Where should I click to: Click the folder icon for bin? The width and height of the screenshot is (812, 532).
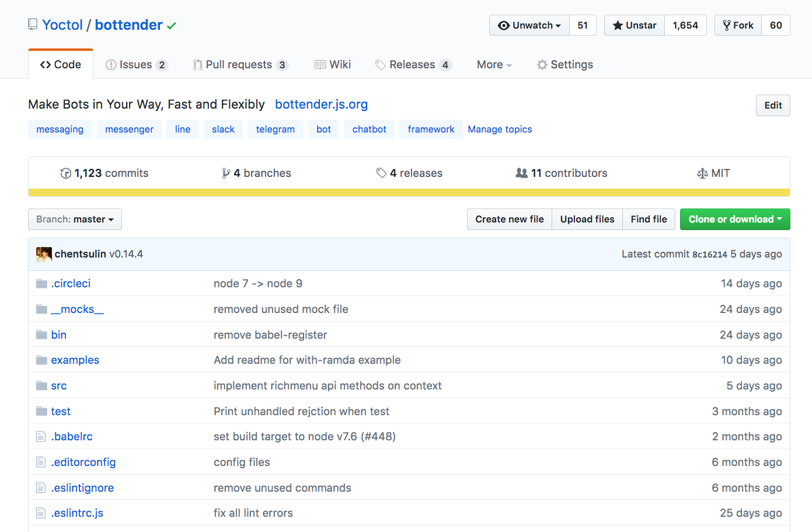point(41,335)
